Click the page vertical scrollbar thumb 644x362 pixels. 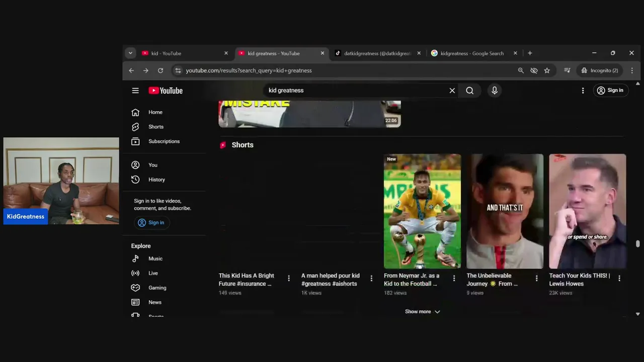tap(638, 244)
